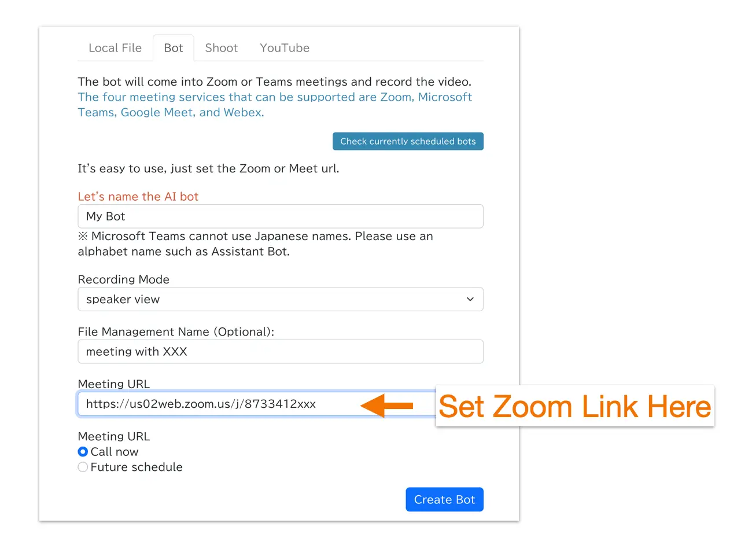
Task: Click the red Let's name the AI bot label
Action: click(x=138, y=197)
